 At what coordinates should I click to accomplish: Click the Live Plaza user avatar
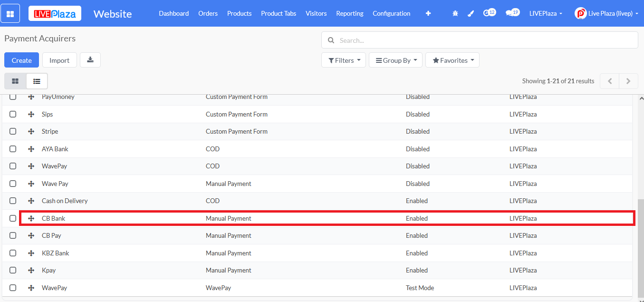(x=580, y=13)
